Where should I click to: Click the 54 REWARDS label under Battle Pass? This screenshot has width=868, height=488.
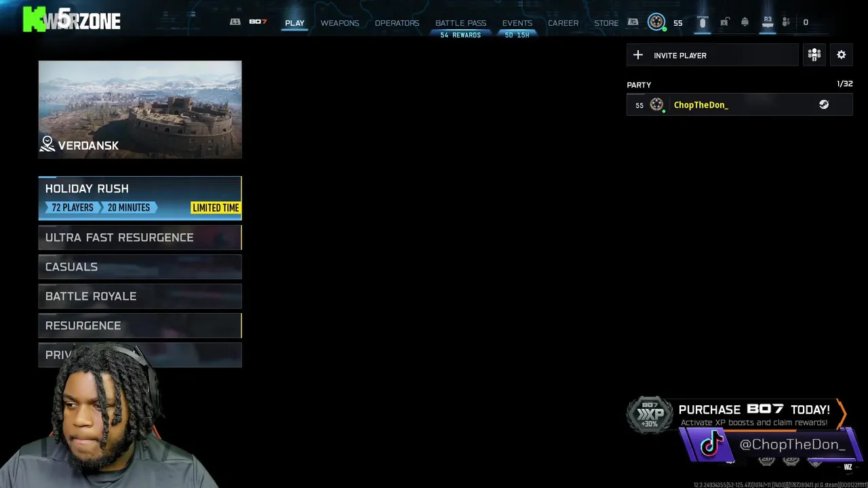coord(460,35)
